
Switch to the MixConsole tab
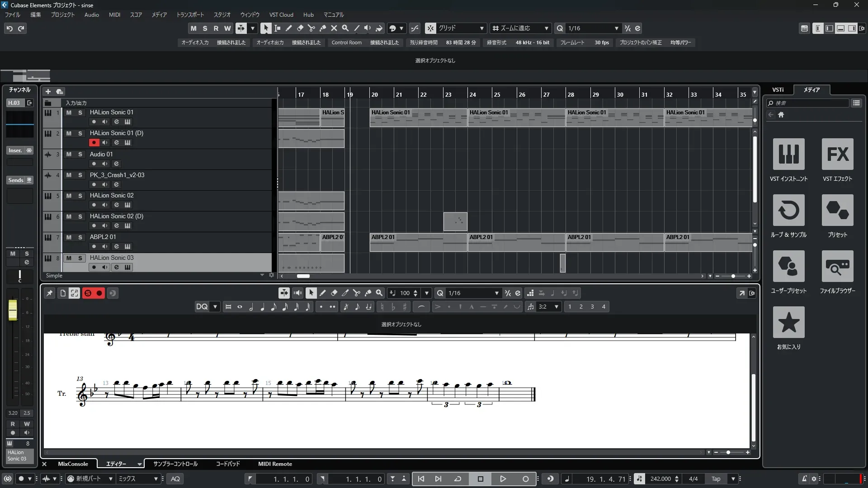pyautogui.click(x=73, y=464)
